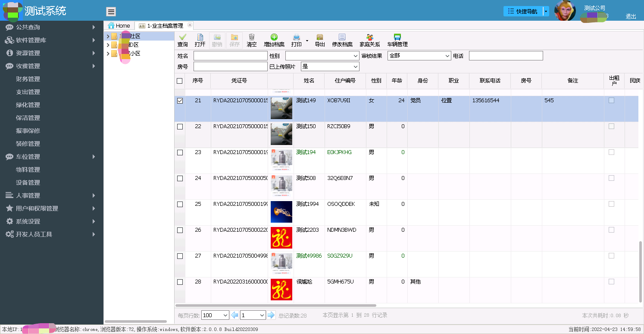
Task: Open the 性别 gender dropdown
Action: (x=322, y=56)
